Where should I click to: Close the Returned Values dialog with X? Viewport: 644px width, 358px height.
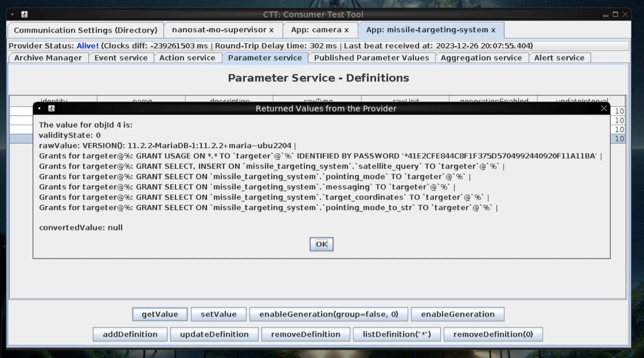coord(604,108)
